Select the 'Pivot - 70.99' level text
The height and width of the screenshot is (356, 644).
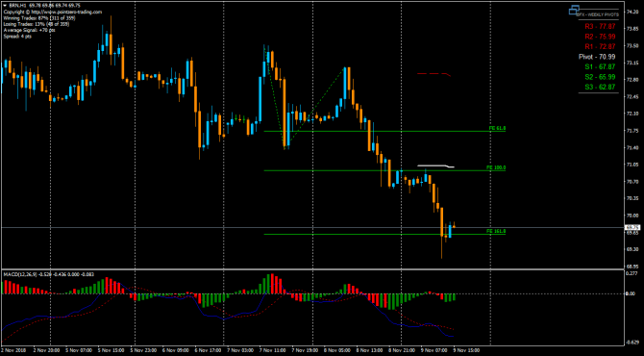[x=597, y=57]
